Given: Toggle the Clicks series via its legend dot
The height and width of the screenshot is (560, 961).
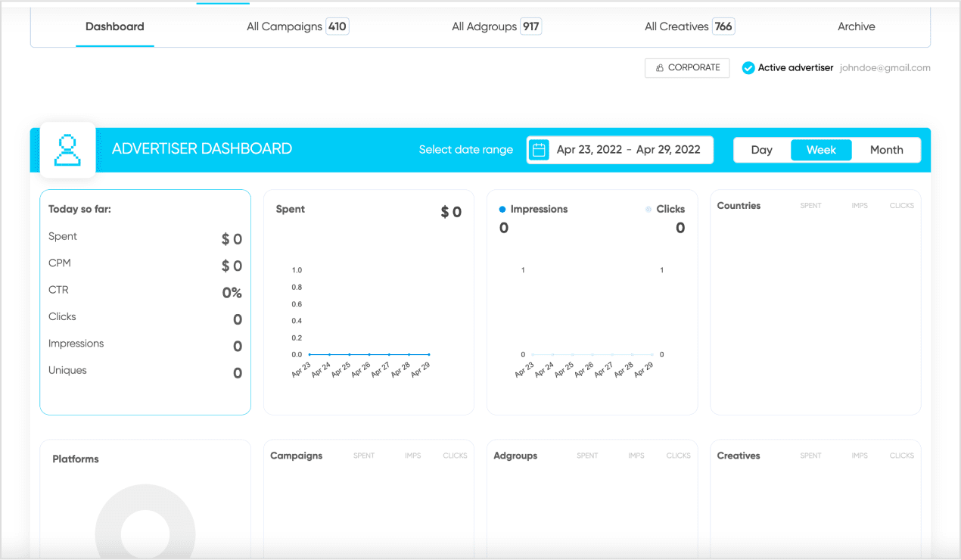Looking at the screenshot, I should click(648, 209).
